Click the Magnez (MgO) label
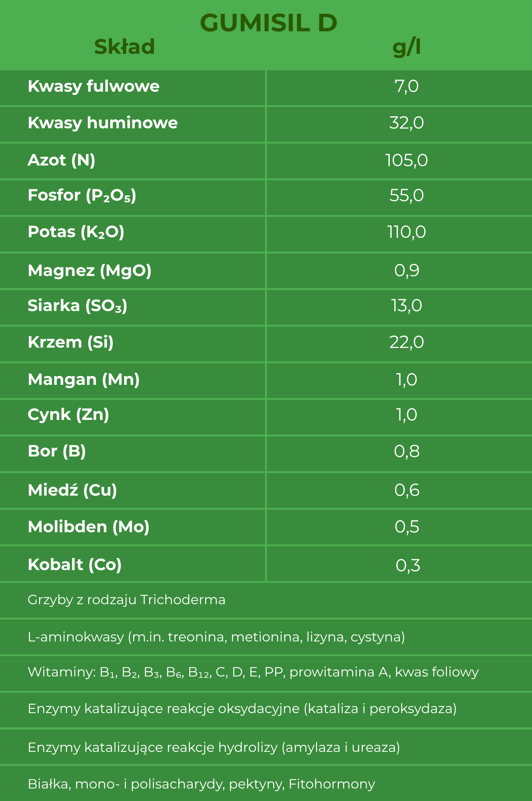532x801 pixels. click(90, 271)
